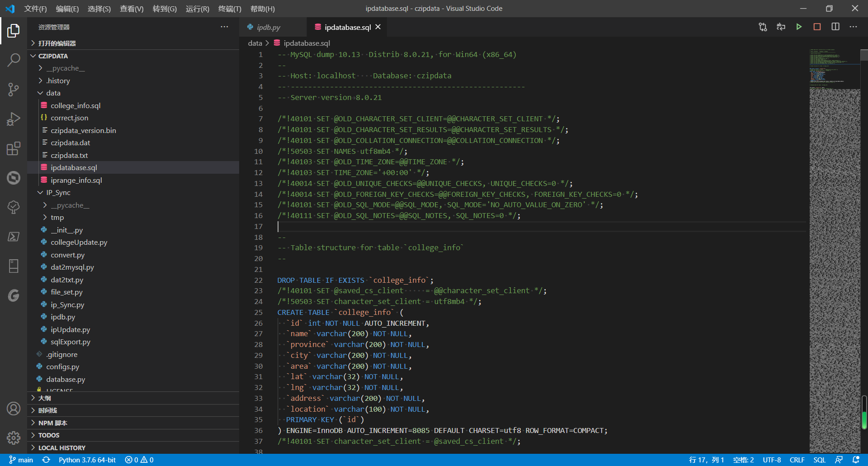
Task: Click the red stop square icon
Action: (817, 27)
